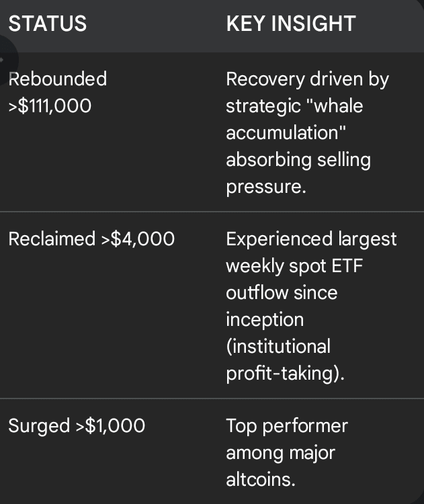Screen dimensions: 424x504
Task: Click the "profit-taking)." text
Action: [x=285, y=373]
